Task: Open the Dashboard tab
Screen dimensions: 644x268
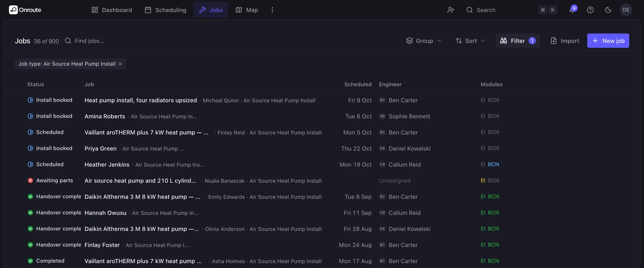Action: 112,10
